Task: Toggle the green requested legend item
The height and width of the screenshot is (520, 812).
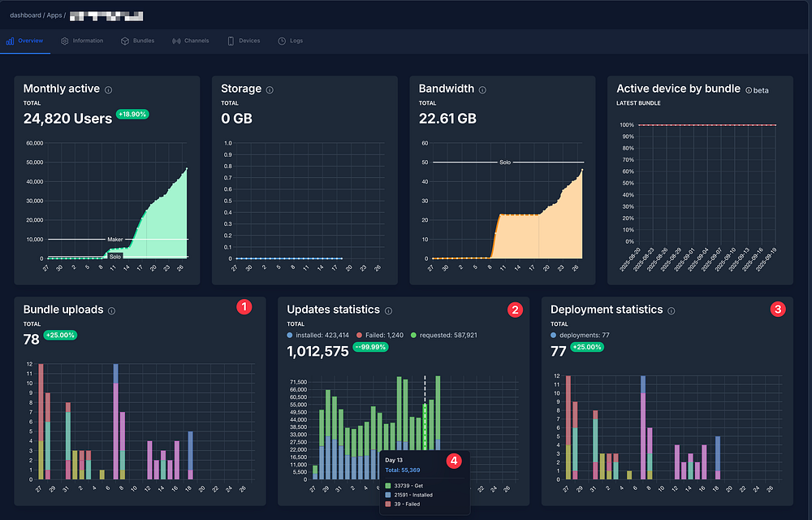Action: tap(444, 335)
